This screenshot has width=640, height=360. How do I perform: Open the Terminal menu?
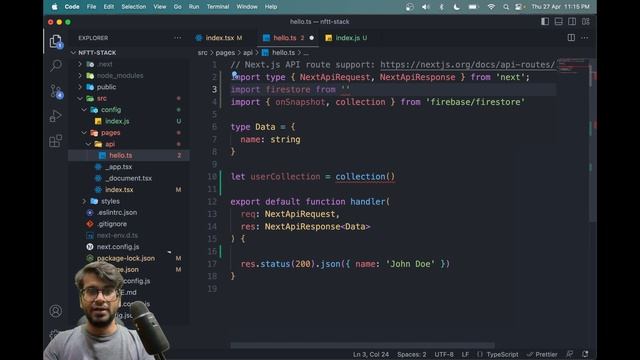[x=218, y=7]
